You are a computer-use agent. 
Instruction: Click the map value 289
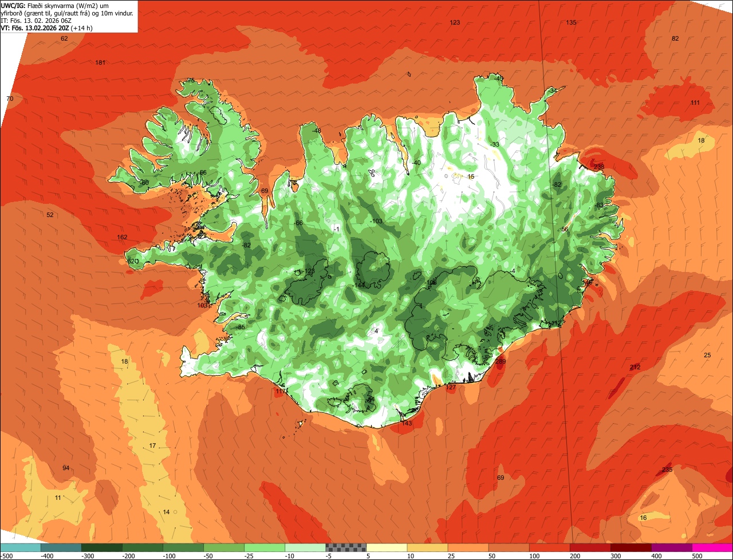pos(501,361)
